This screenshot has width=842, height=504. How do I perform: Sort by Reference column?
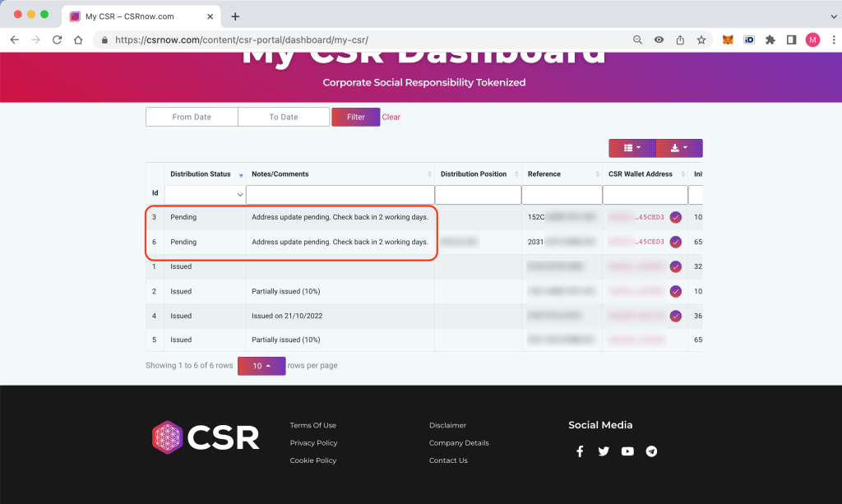(x=562, y=174)
